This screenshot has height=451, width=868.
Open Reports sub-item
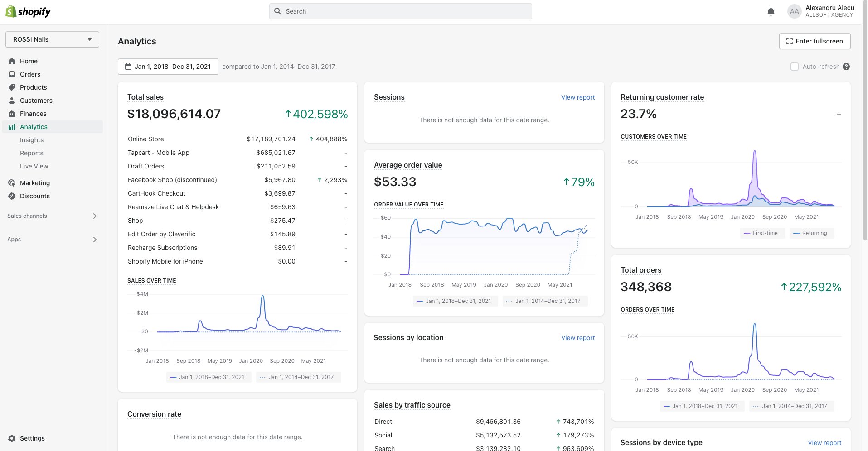click(x=32, y=153)
